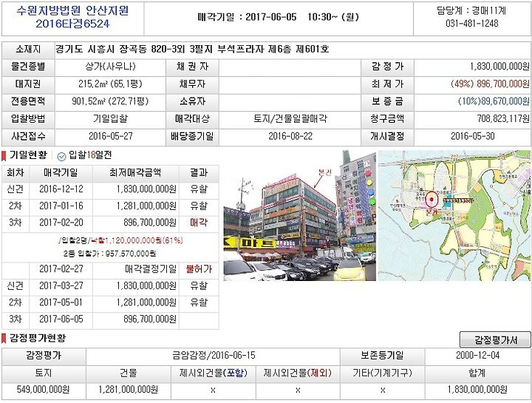
Task: Open the building photo thumbnail
Action: click(x=299, y=215)
